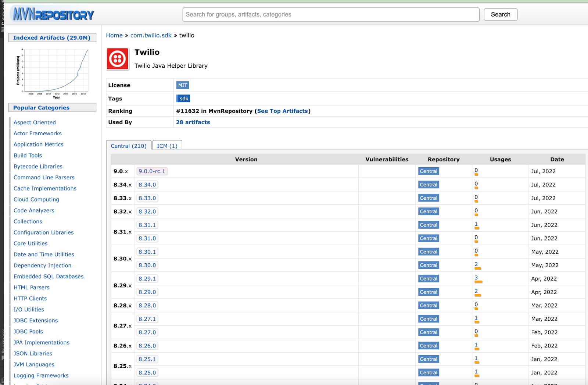Screen dimensions: 588x385
Task: Click the Search button
Action: [x=501, y=14]
